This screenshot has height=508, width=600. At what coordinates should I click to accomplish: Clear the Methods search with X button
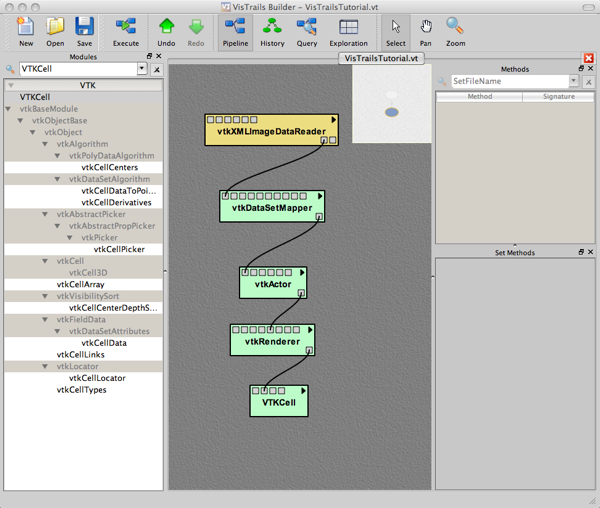(x=589, y=82)
